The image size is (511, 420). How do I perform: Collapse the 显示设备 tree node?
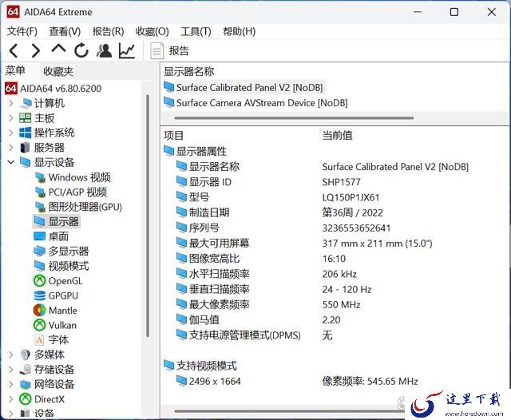click(10, 162)
